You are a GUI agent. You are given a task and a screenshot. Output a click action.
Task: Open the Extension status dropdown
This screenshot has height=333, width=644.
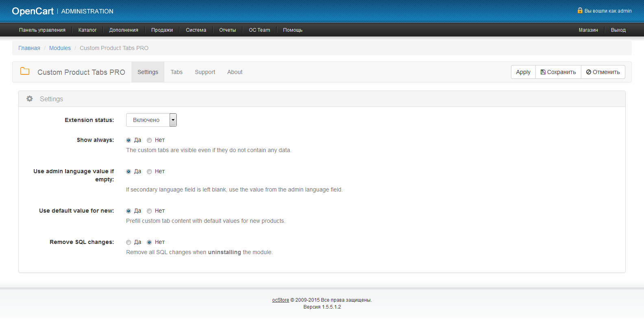pyautogui.click(x=151, y=120)
